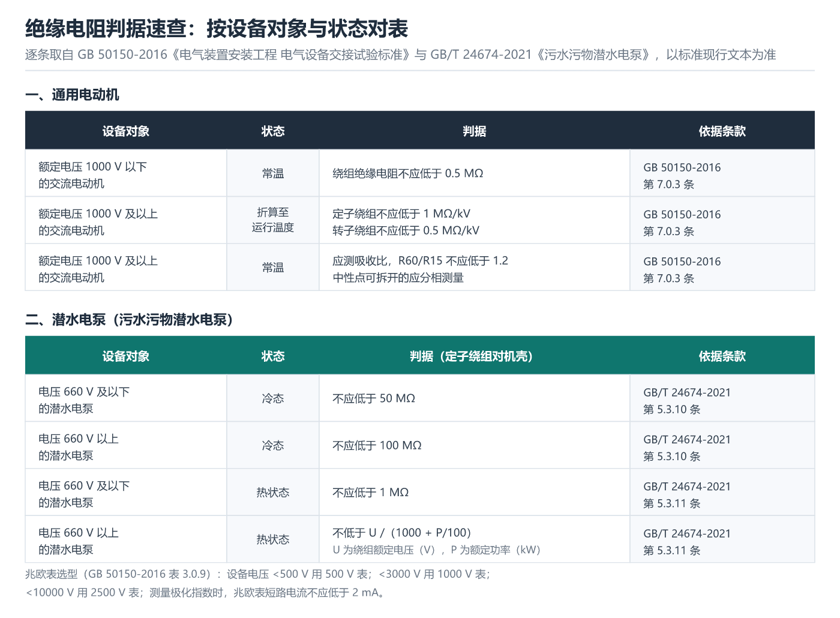The height and width of the screenshot is (618, 840).
Task: Select clause 第 5.3.10 条 in 50 MΩ row
Action: coord(672,409)
